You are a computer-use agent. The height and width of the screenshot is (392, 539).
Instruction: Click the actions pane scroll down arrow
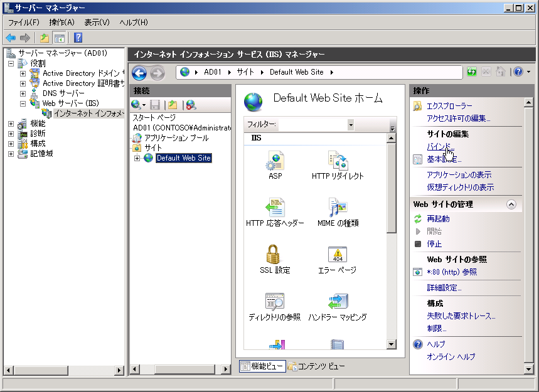(528, 369)
